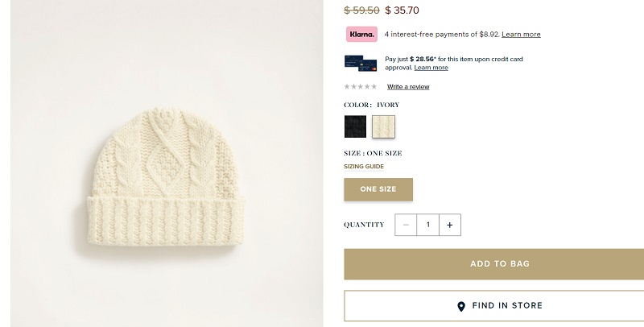The height and width of the screenshot is (327, 644).
Task: Click the quantity number field
Action: coord(428,225)
